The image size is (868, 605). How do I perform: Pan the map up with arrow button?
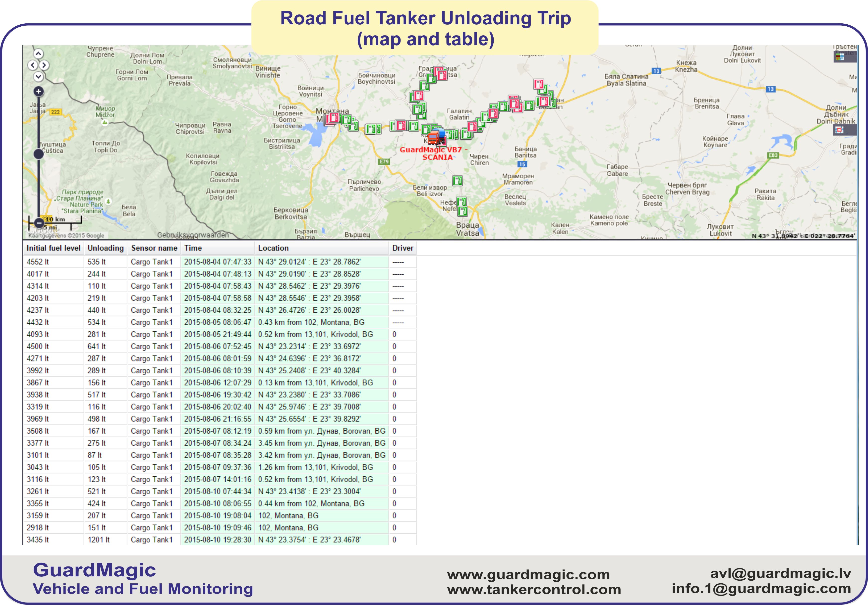pyautogui.click(x=38, y=53)
